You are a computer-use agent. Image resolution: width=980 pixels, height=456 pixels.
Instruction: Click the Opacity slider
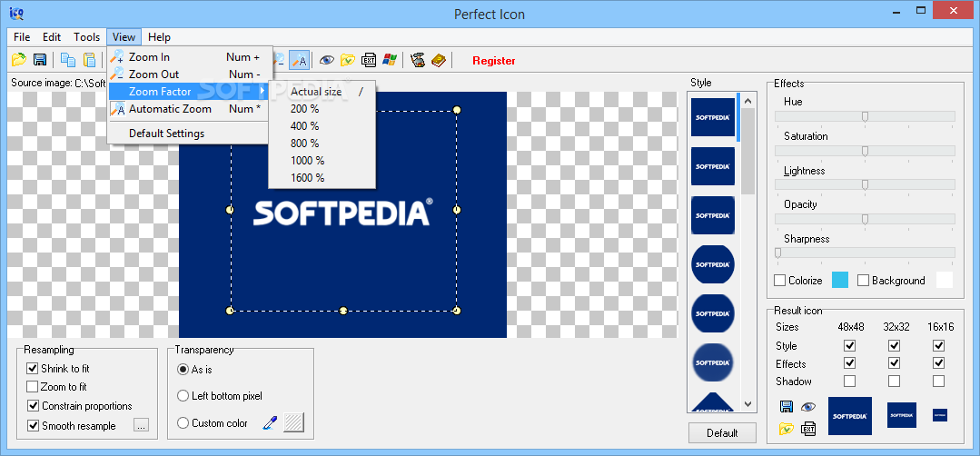coord(865,219)
